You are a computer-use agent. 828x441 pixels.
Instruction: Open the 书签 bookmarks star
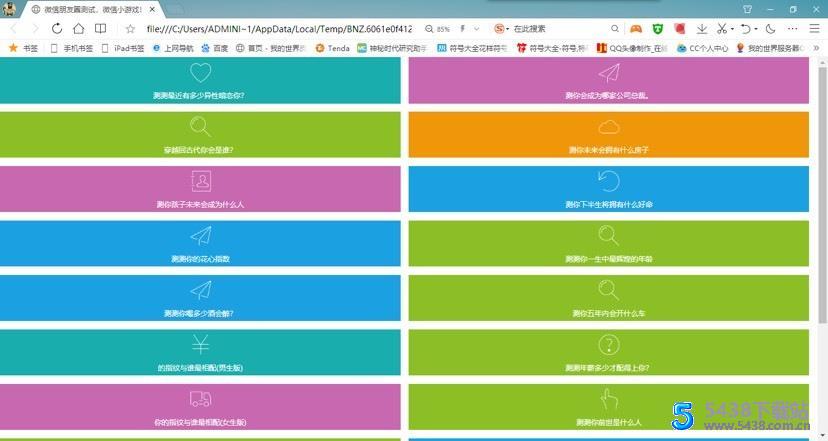click(23, 48)
